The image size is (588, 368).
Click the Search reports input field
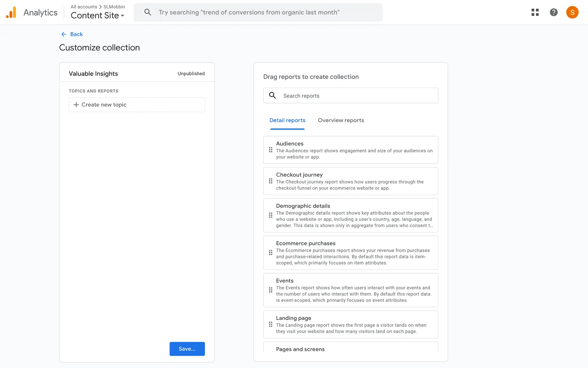(358, 96)
